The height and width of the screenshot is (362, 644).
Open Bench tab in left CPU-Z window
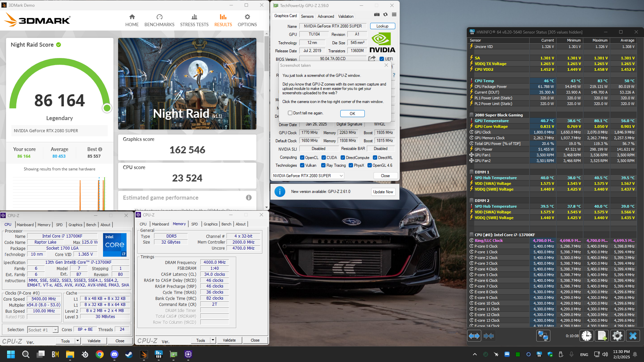tap(91, 225)
